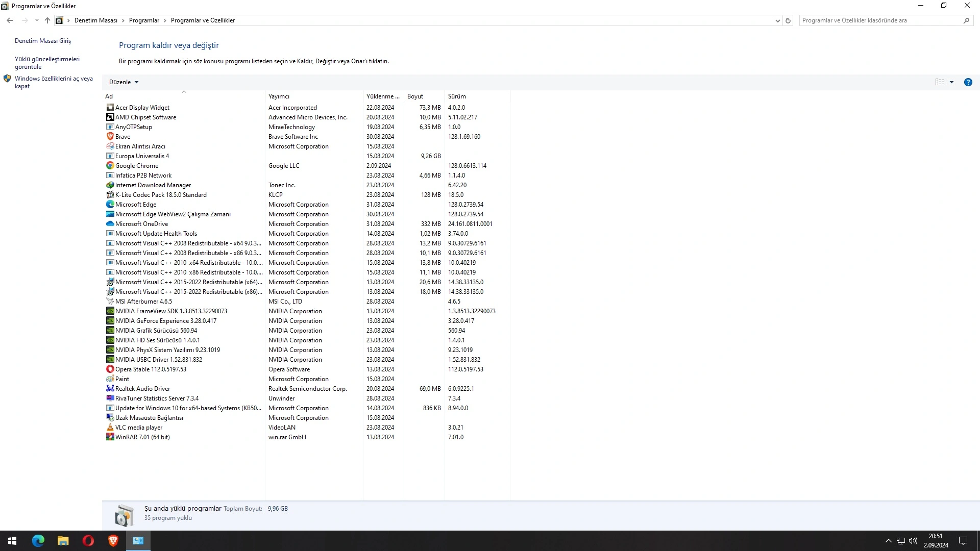Image resolution: width=980 pixels, height=551 pixels.
Task: Click the Opera Stable icon in list
Action: point(110,369)
